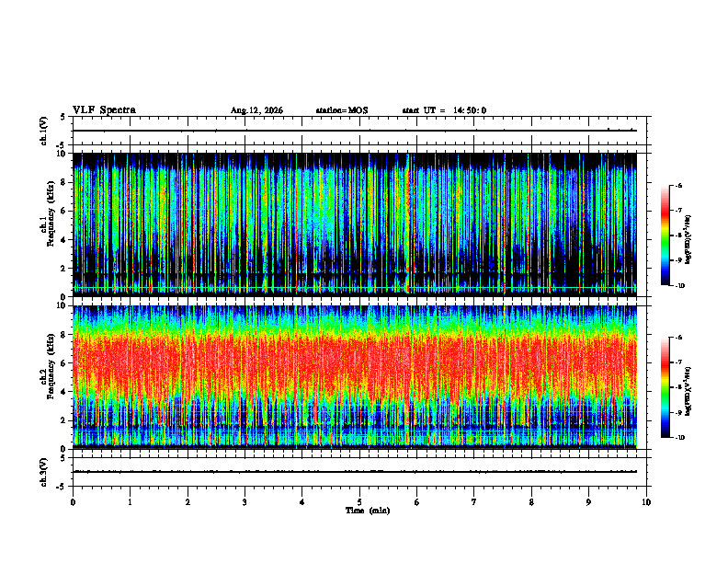The width and height of the screenshot is (728, 563).
Task: Click time axis tick label '0'
Action: [73, 502]
